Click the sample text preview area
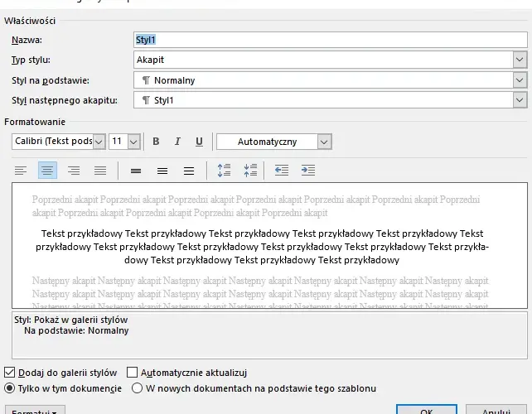The image size is (532, 414). [x=270, y=245]
